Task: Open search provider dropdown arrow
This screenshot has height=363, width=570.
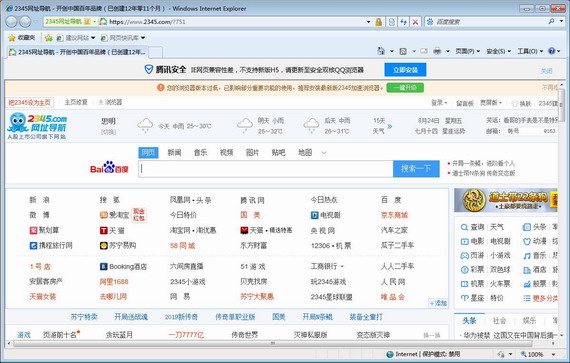Action: click(562, 22)
